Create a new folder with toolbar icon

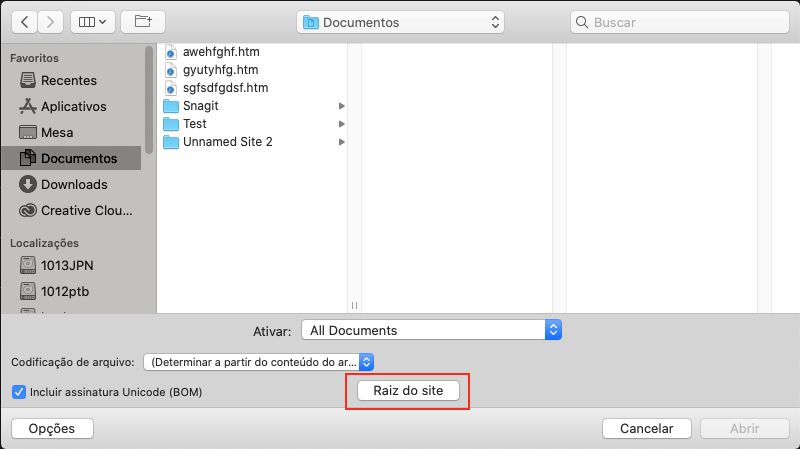(143, 22)
